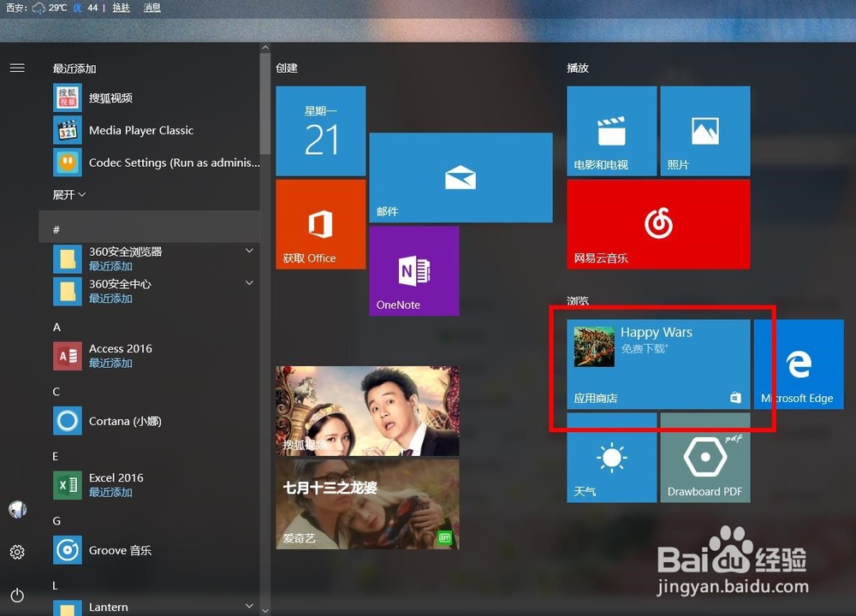Open the 爱奇艺 七月十三之龙婆 tile
The height and width of the screenshot is (616, 856).
click(367, 504)
